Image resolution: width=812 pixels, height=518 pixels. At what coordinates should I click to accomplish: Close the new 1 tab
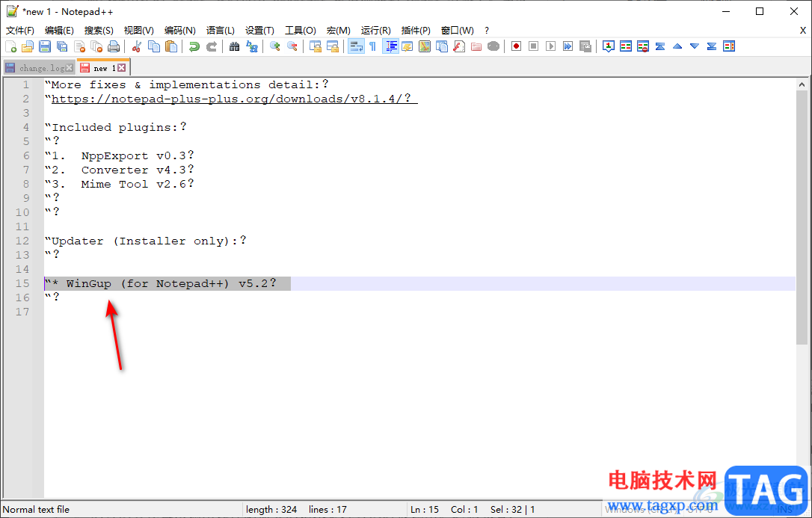[121, 68]
